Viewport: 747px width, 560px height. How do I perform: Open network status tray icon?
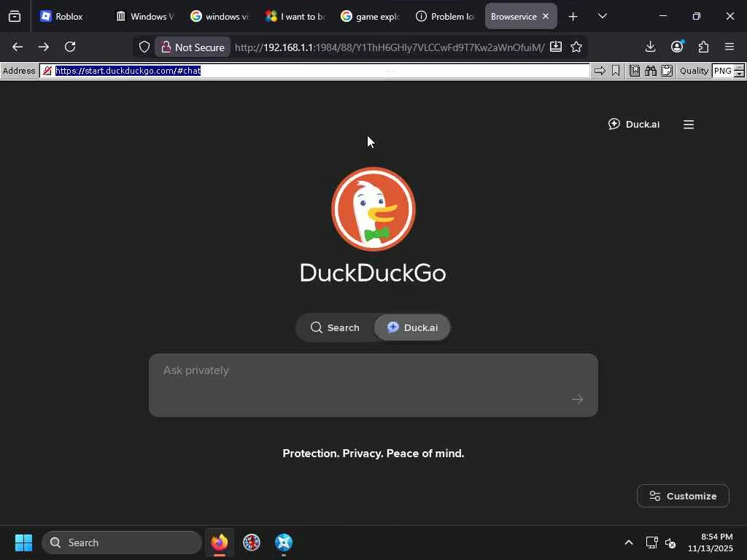coord(651,542)
